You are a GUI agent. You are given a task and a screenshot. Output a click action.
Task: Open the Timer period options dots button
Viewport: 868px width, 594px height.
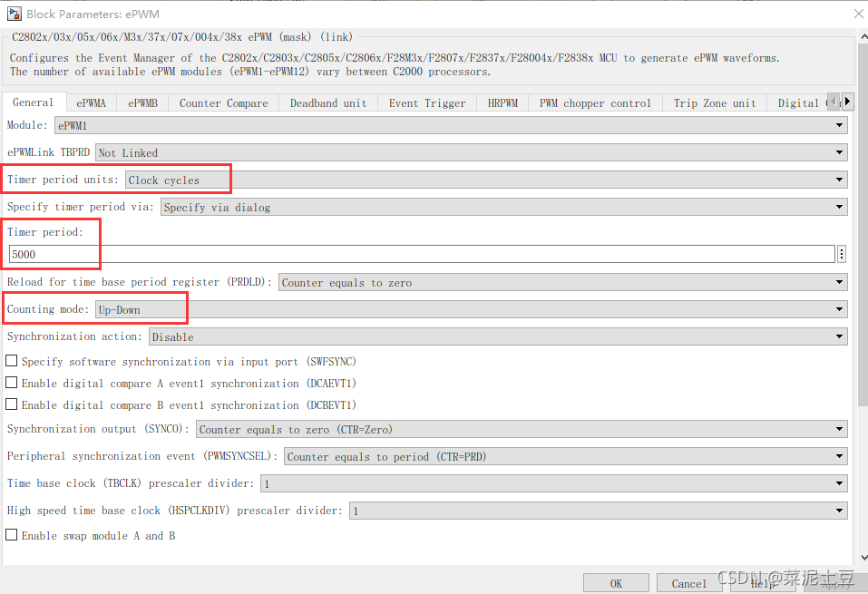click(x=842, y=254)
